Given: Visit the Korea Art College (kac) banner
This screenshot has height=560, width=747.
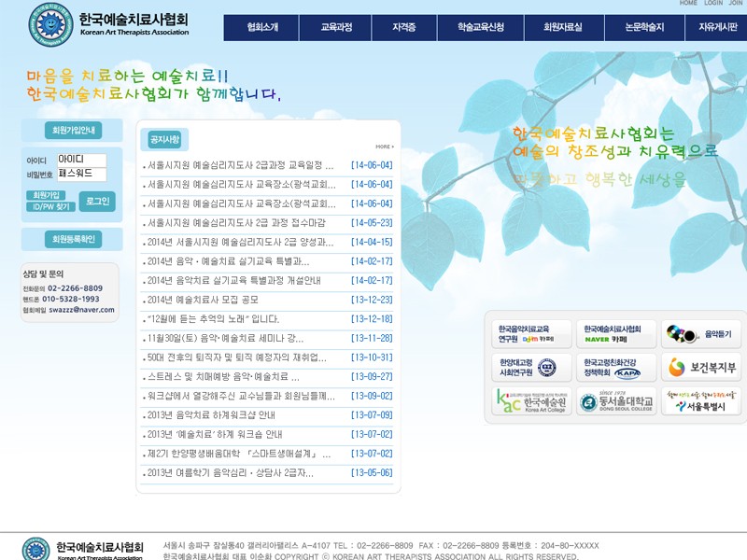Looking at the screenshot, I should point(532,401).
